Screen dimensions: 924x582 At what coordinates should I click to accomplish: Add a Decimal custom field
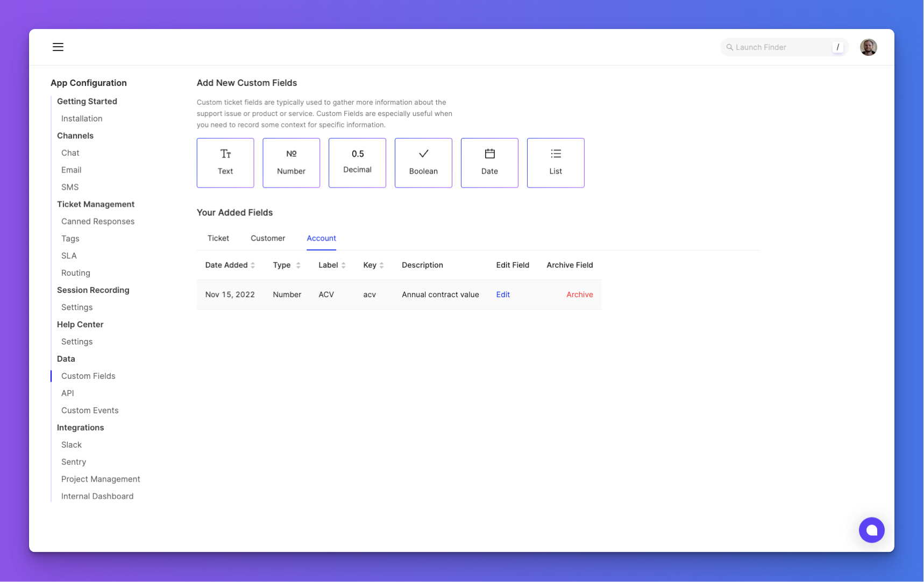point(357,163)
